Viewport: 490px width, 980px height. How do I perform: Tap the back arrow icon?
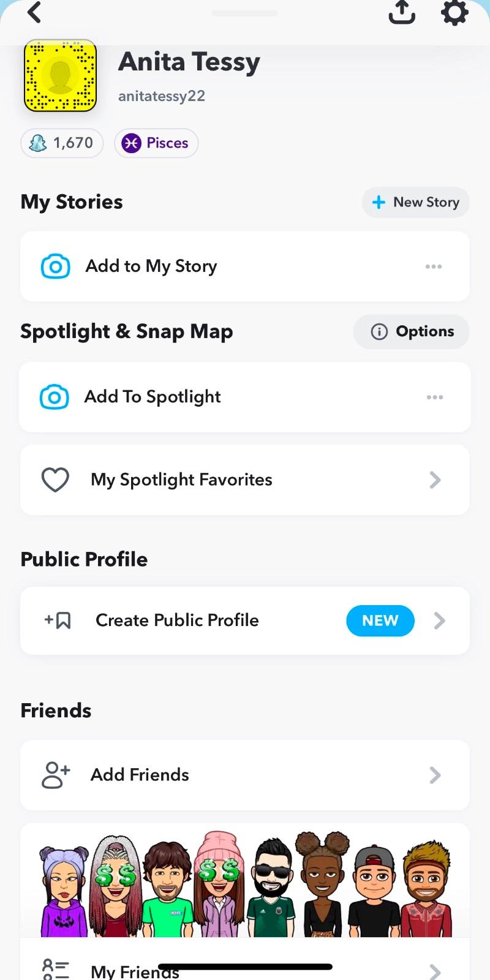(34, 12)
